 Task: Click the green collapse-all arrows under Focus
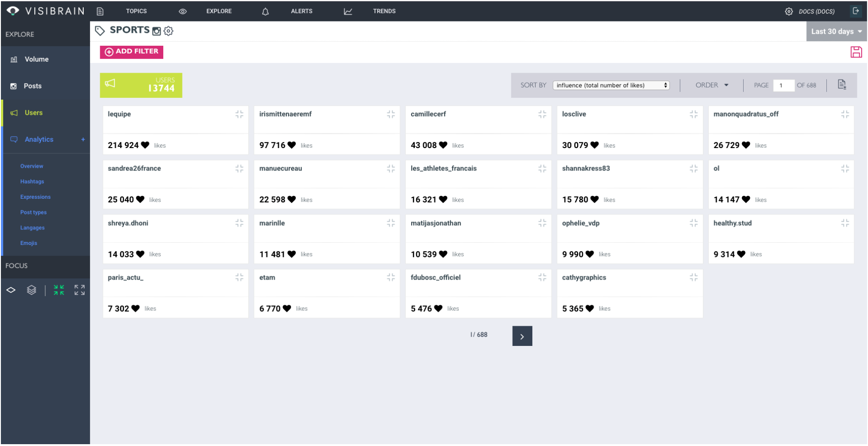(x=59, y=290)
